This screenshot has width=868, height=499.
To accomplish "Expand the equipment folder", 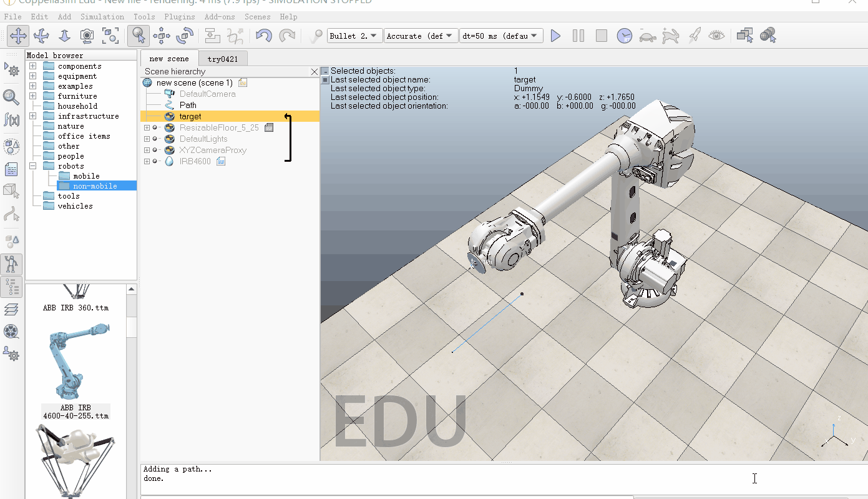I will [x=32, y=76].
